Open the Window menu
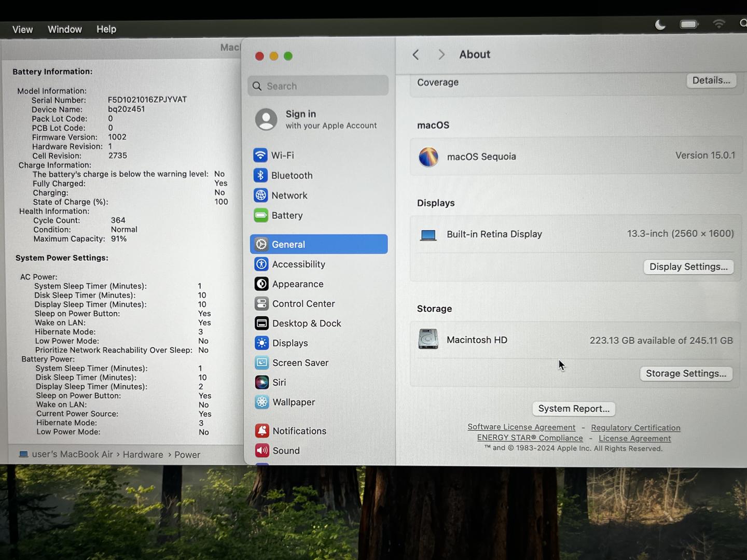Viewport: 747px width, 560px height. (65, 30)
